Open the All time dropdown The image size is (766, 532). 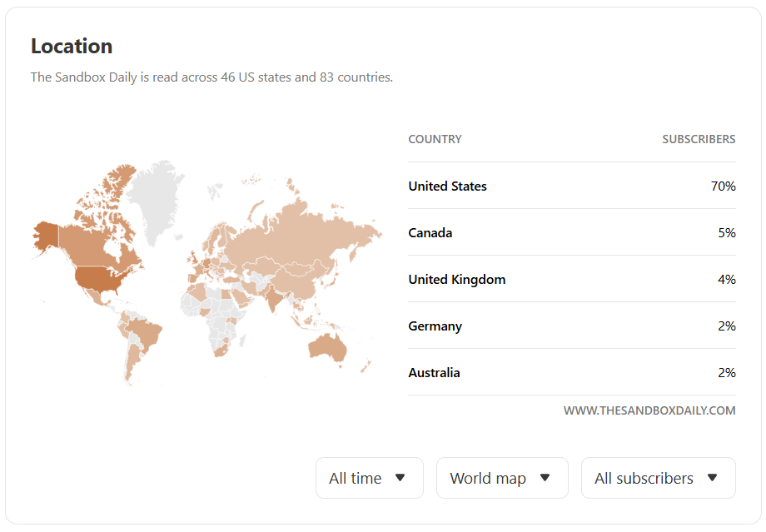click(x=370, y=478)
